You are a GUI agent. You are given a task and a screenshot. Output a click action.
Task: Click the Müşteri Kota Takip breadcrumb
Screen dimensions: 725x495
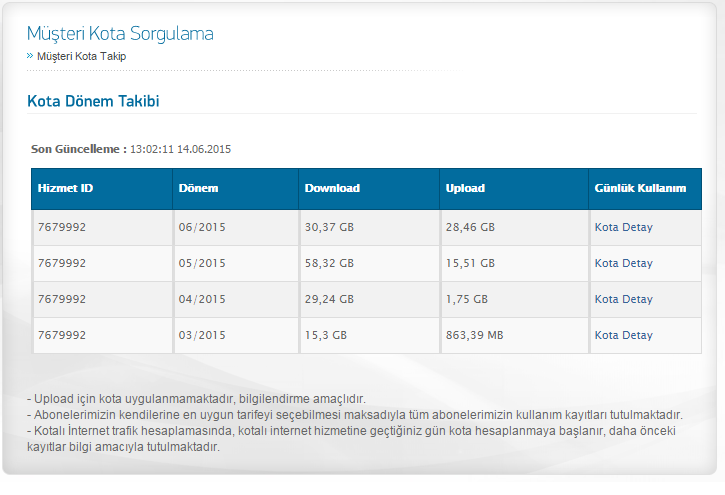(81, 56)
